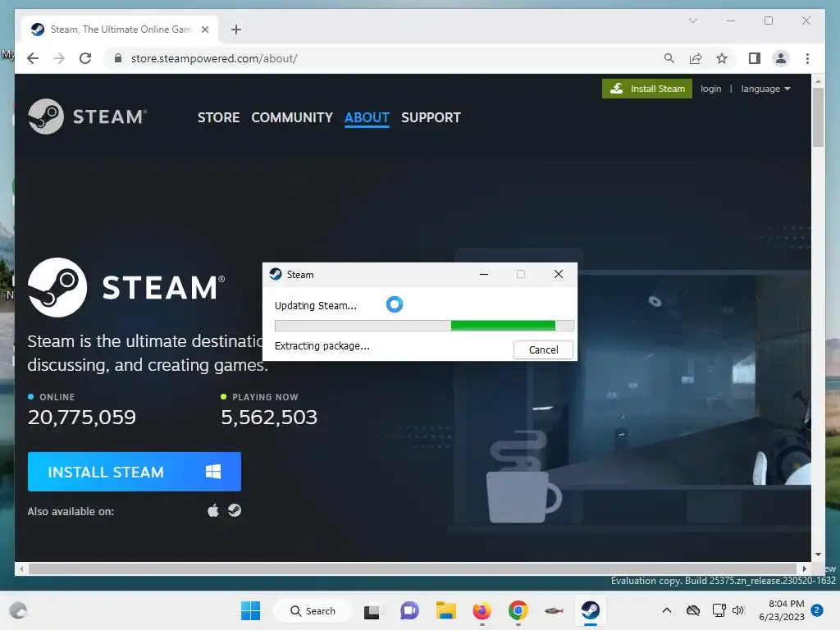This screenshot has width=840, height=630.
Task: Select the ABOUT navigation item
Action: click(367, 117)
